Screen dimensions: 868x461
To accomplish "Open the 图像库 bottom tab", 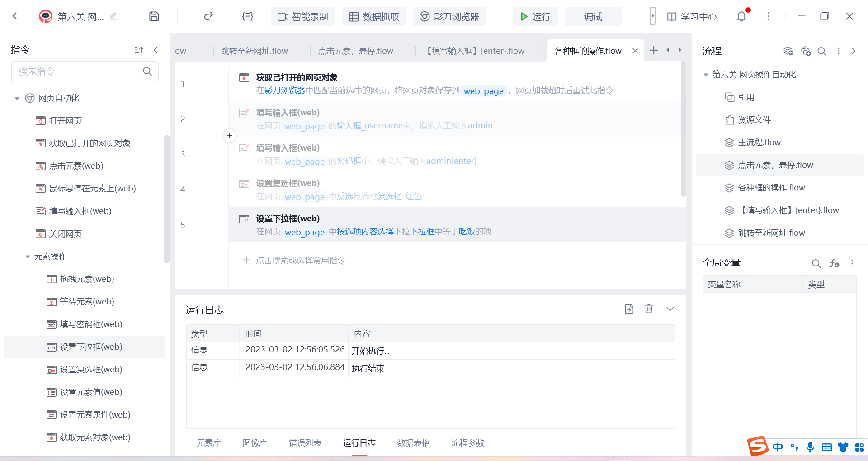I will coord(255,443).
